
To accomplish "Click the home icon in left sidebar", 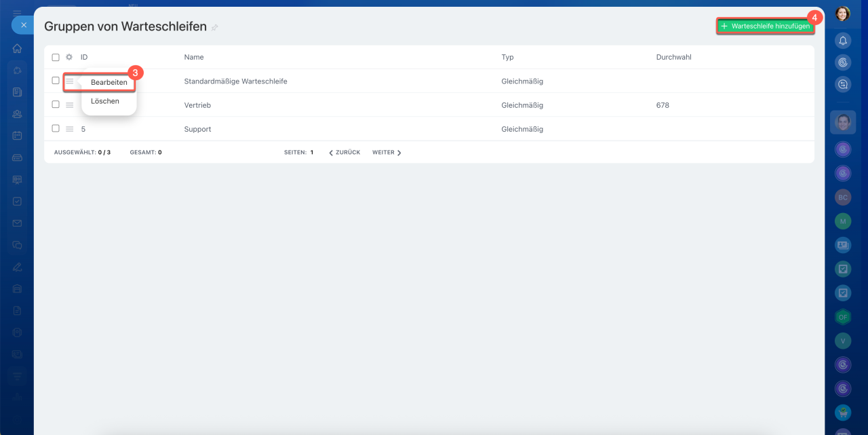I will click(17, 49).
